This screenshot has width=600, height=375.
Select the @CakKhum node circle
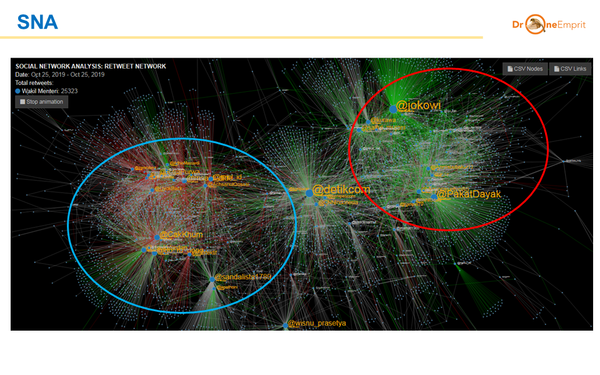coord(157,237)
